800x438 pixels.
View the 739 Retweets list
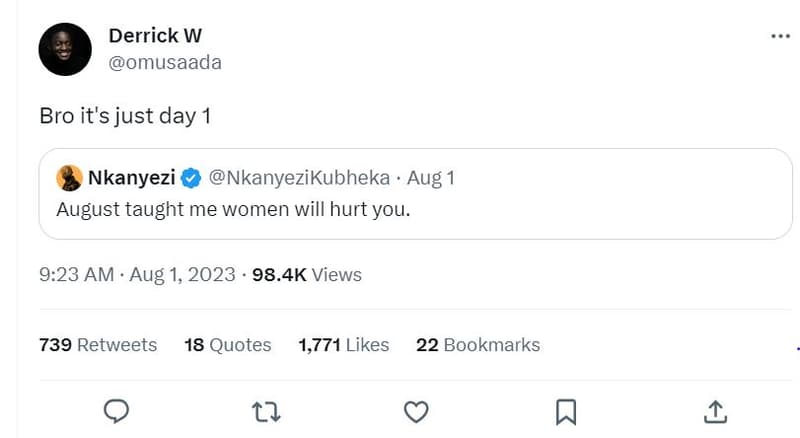click(98, 345)
